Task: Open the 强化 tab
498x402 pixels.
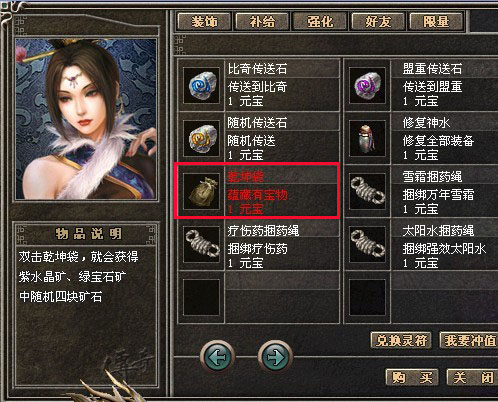Action: click(x=320, y=22)
